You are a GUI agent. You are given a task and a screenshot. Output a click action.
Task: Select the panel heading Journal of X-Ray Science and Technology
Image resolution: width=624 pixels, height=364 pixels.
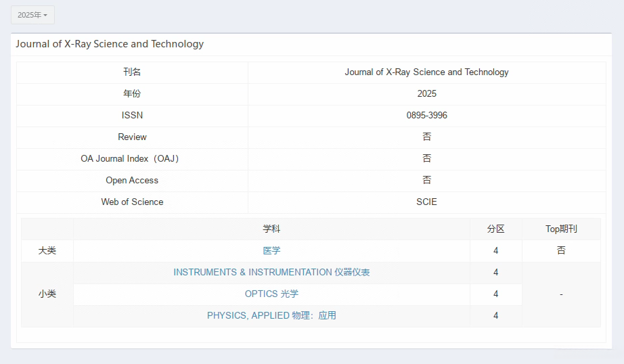(110, 44)
